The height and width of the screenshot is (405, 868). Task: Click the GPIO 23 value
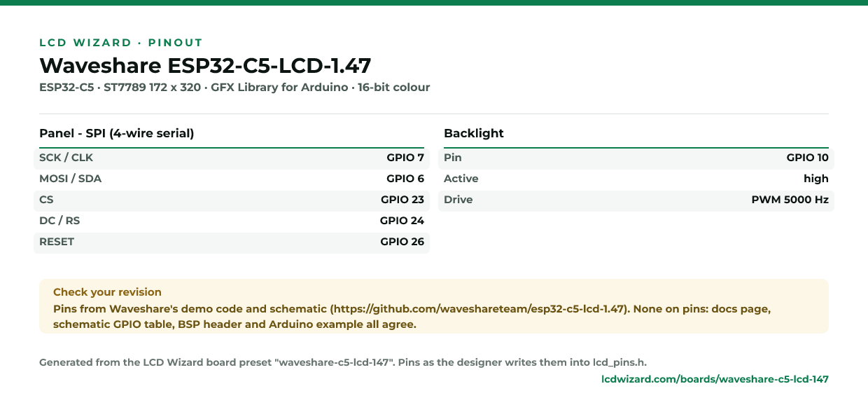coord(402,200)
